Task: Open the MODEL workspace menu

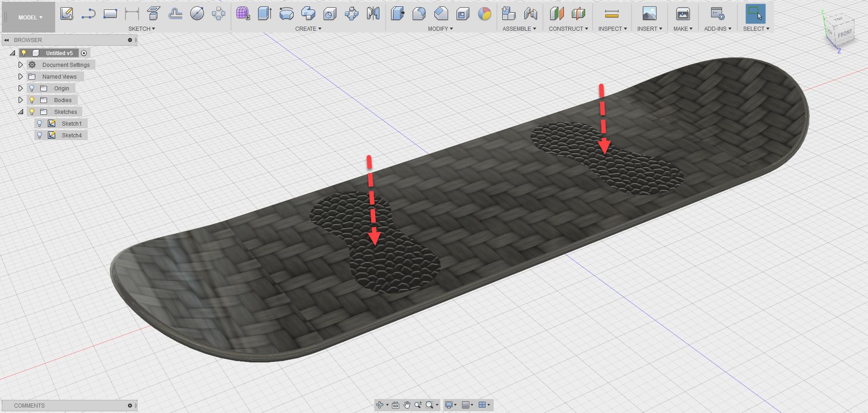Action: [28, 17]
